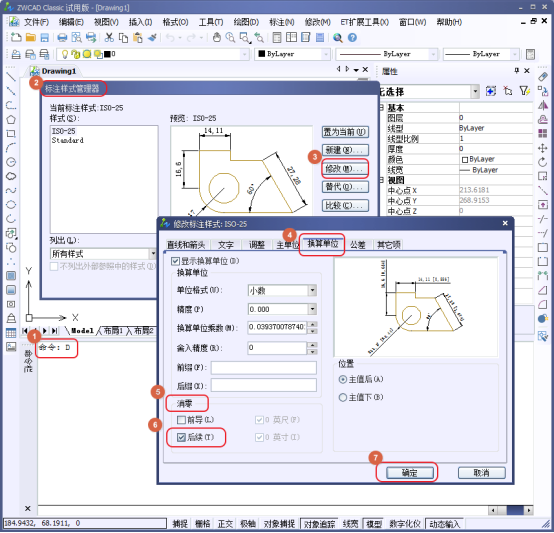This screenshot has height=533, width=554.
Task: Open the ByLayer linetype dropdown
Action: click(x=433, y=54)
